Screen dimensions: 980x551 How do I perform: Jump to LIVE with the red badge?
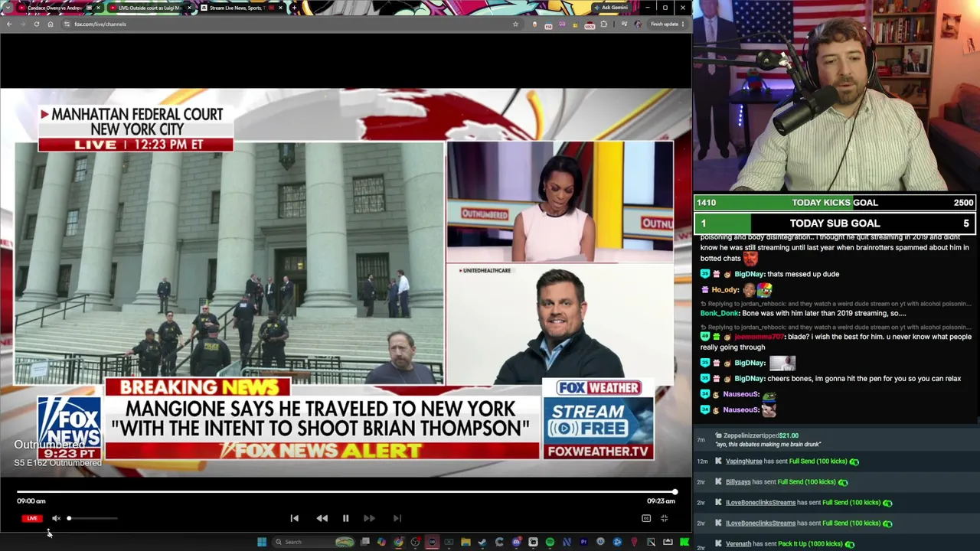click(x=31, y=518)
